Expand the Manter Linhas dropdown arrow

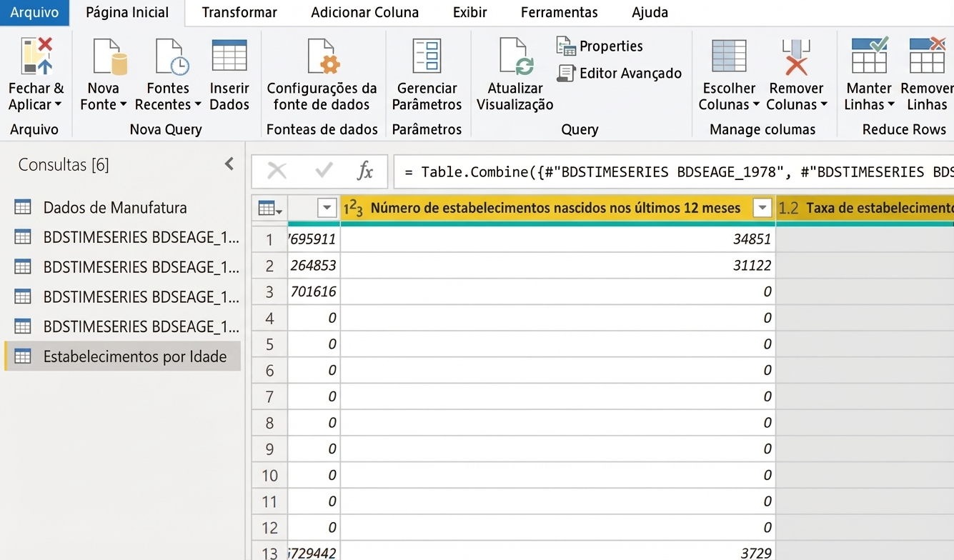tap(890, 105)
